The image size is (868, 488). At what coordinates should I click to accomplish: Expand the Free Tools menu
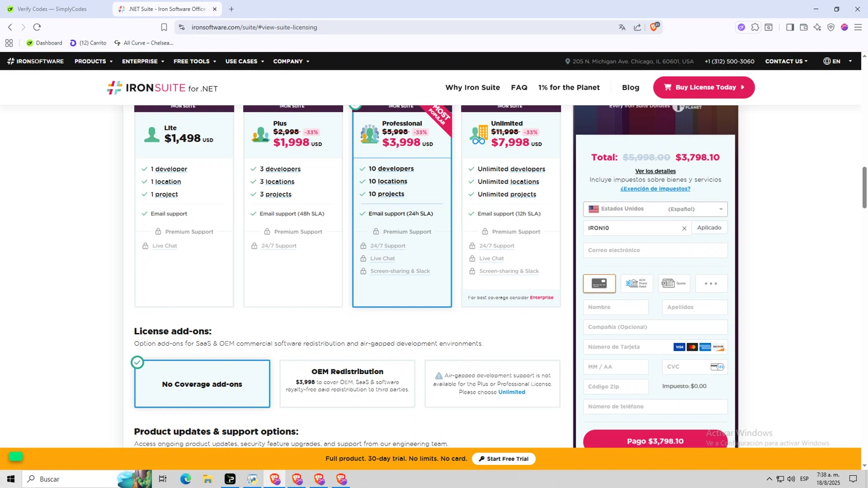pyautogui.click(x=194, y=61)
